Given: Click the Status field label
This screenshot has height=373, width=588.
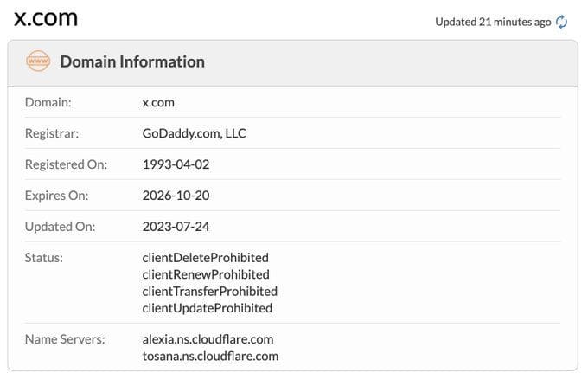Looking at the screenshot, I should [44, 257].
